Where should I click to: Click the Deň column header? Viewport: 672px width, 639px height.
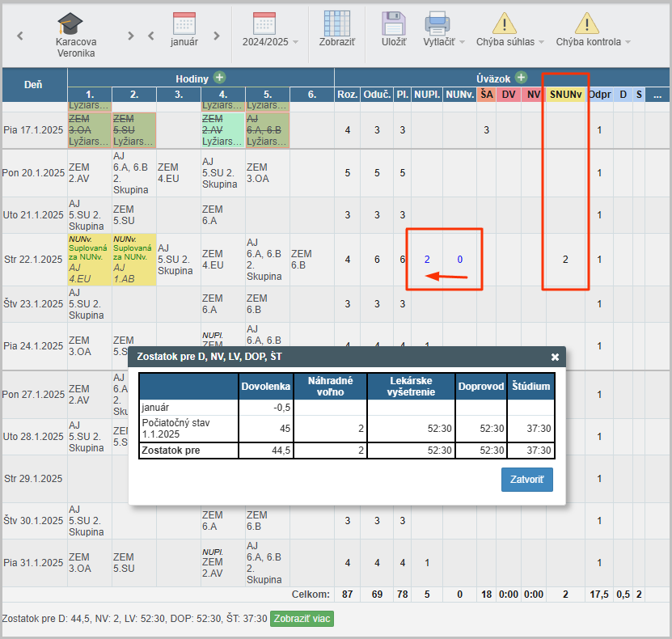(x=33, y=85)
